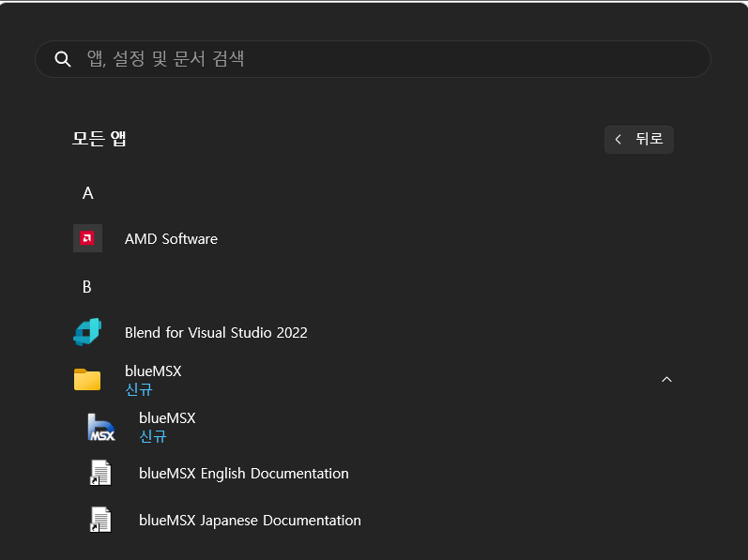
Task: Open the AMD Software icon
Action: point(88,238)
